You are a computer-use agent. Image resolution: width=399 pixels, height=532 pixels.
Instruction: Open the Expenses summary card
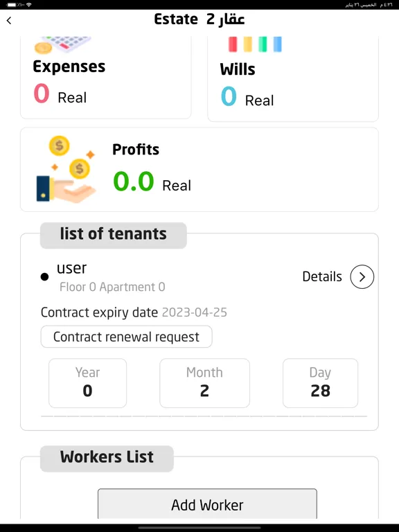point(106,78)
